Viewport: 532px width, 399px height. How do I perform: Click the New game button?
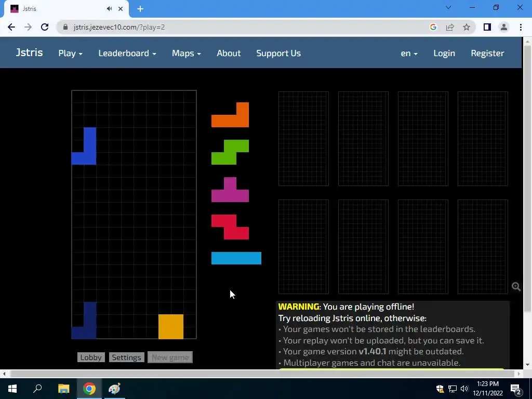[x=170, y=357]
